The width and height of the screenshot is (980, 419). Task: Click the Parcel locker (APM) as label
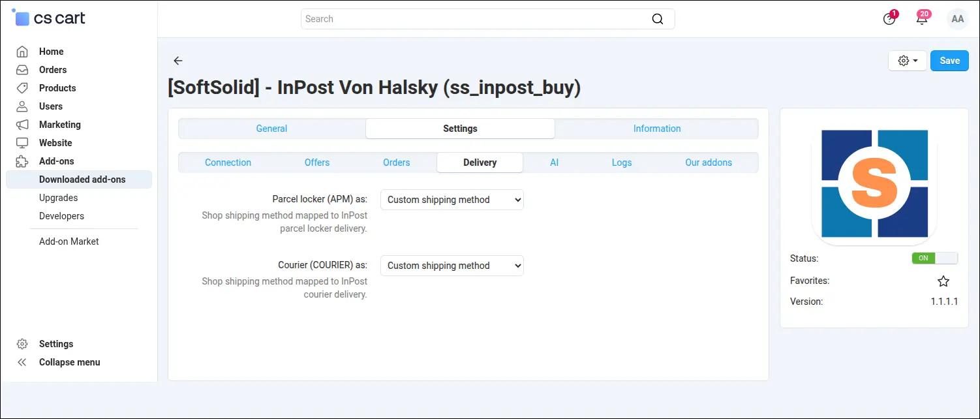click(320, 200)
